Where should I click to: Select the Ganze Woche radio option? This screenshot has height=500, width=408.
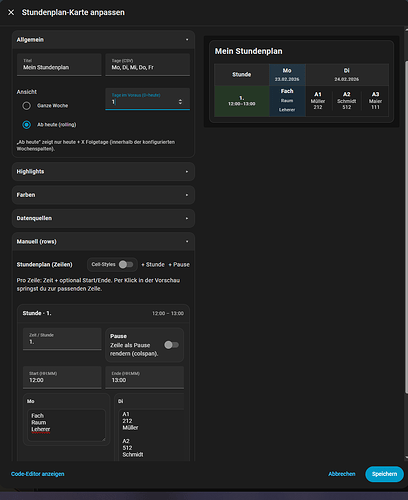click(27, 106)
